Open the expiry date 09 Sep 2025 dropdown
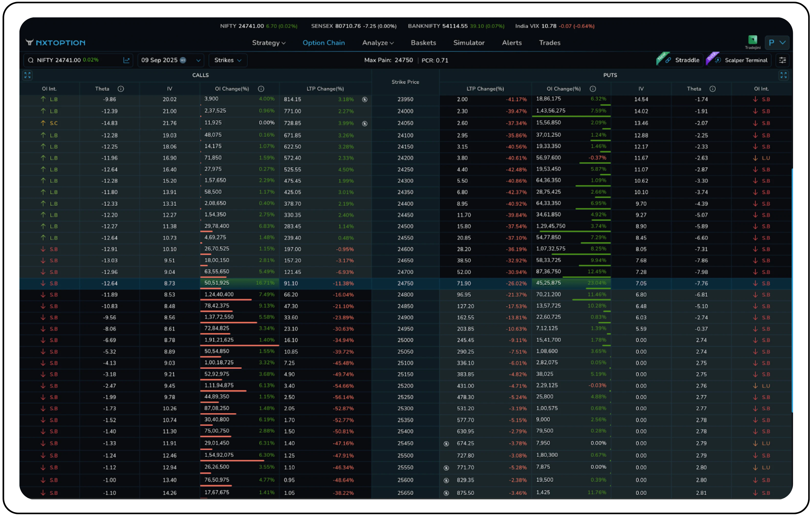812x517 pixels. pyautogui.click(x=170, y=60)
